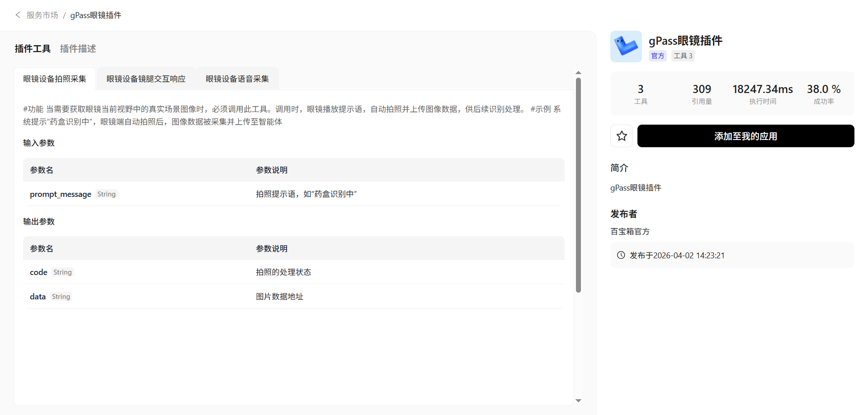The width and height of the screenshot is (868, 415).
Task: Click the 输出参数 section heading
Action: [39, 221]
